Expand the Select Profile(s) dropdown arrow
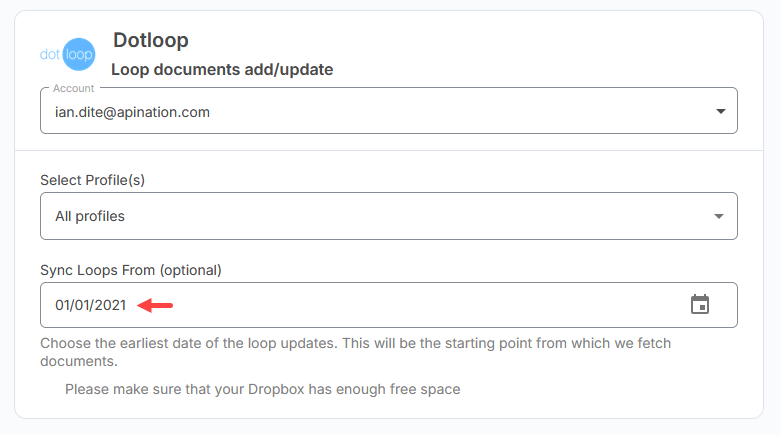 (x=718, y=216)
